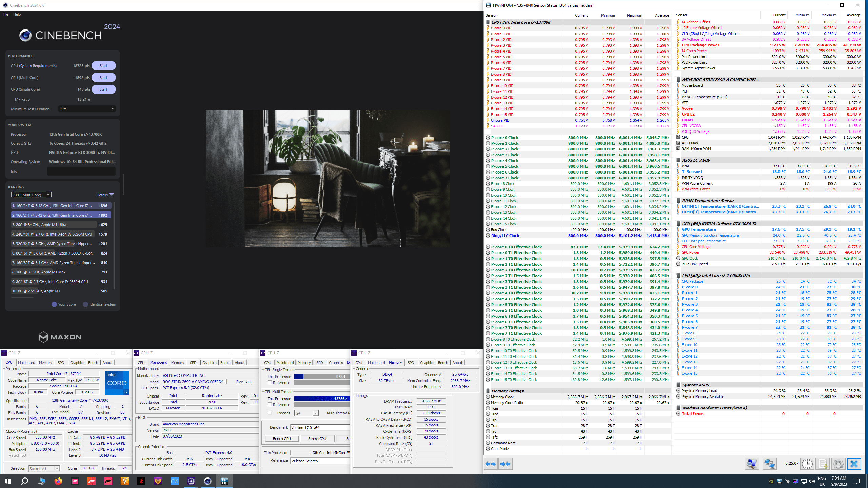Screen dimensions: 868x488
Task: Click the blue left-right expand arrows icon
Action: (491, 464)
